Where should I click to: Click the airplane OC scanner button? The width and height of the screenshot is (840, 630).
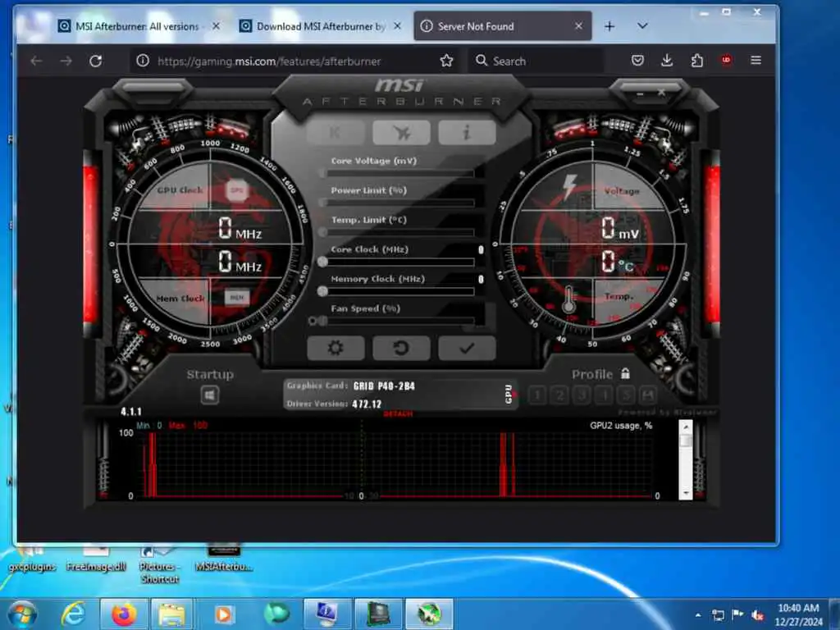[x=400, y=132]
